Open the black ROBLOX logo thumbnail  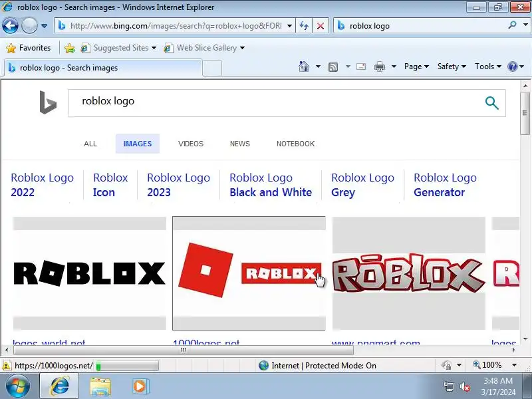[x=90, y=273]
